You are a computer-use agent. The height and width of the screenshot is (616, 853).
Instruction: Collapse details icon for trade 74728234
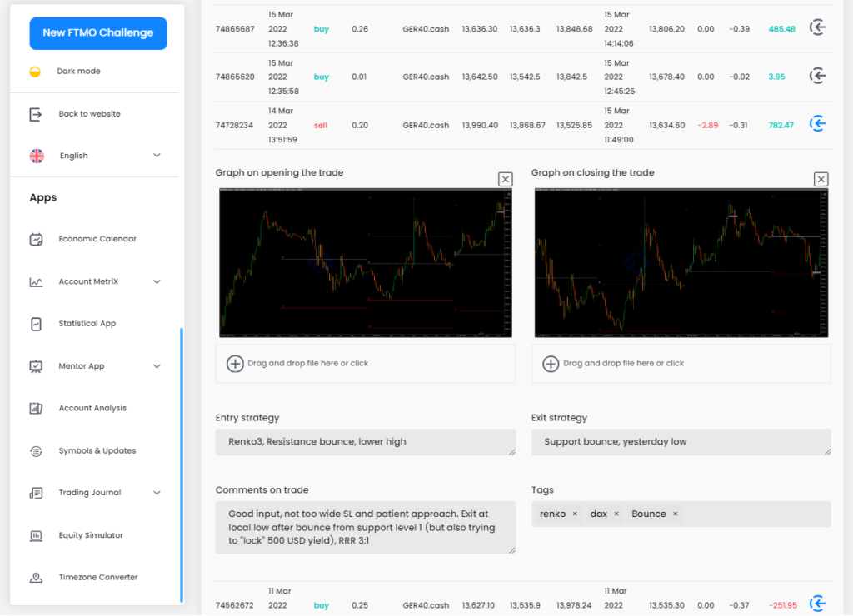(818, 124)
